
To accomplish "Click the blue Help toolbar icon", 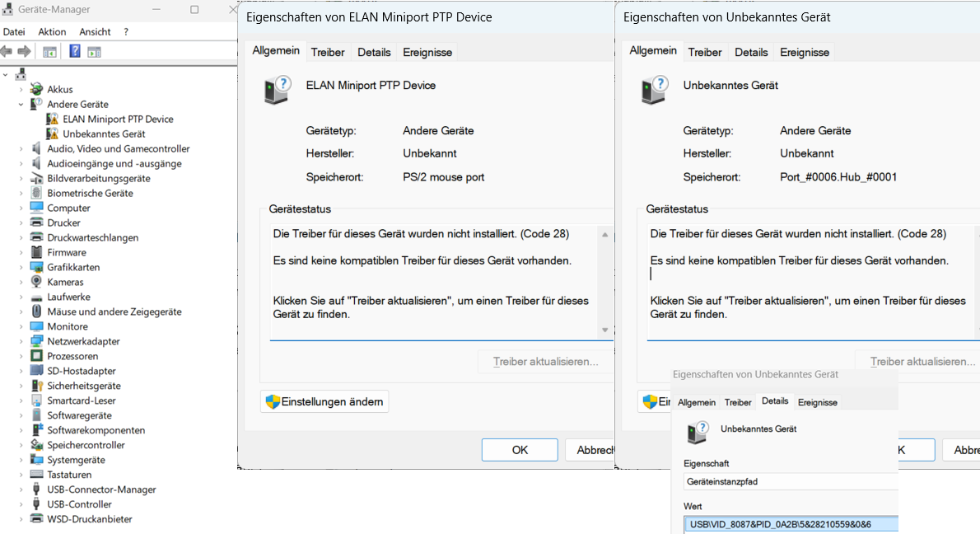I will 74,51.
